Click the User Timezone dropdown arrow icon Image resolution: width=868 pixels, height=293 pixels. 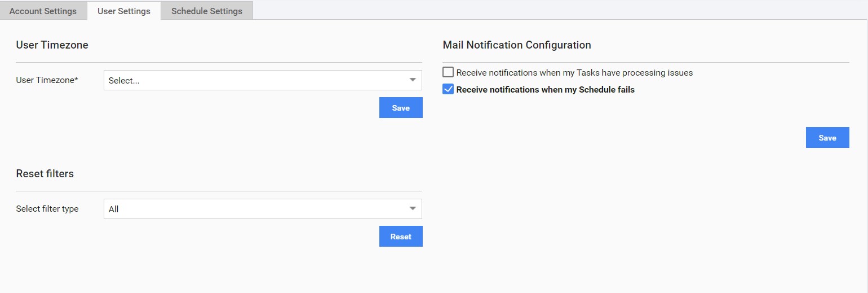click(x=413, y=80)
